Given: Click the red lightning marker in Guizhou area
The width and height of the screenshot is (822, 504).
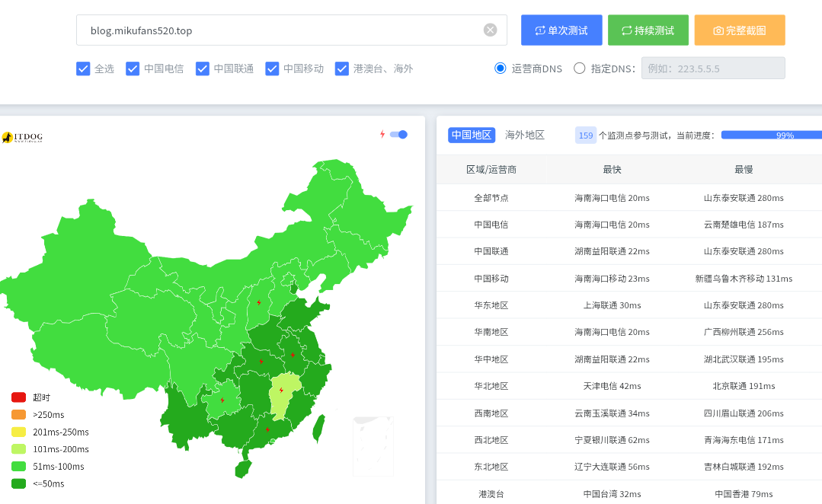Looking at the screenshot, I should pos(223,398).
